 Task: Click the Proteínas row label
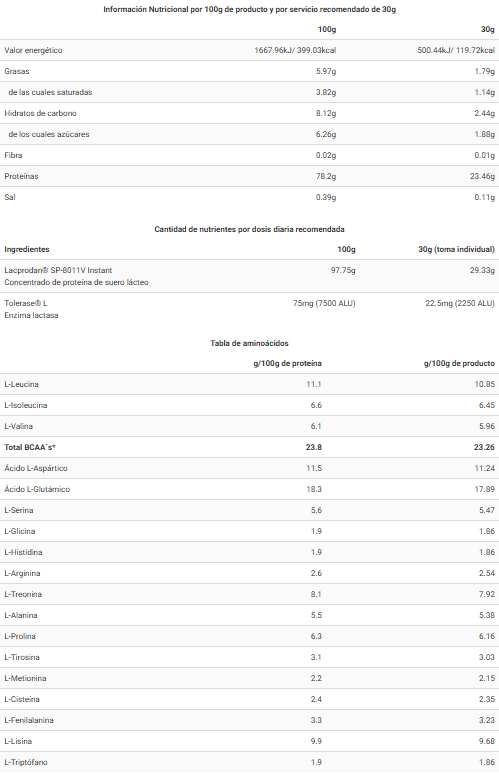click(21, 176)
